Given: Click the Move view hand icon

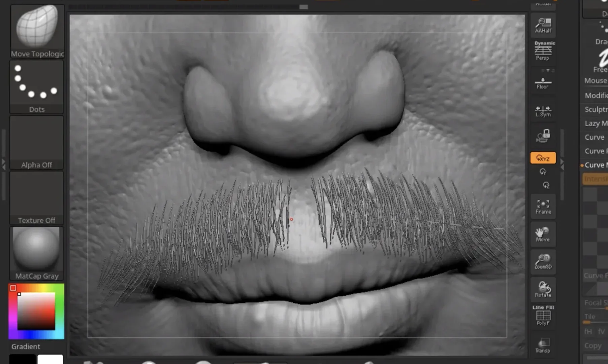Looking at the screenshot, I should pos(543,234).
